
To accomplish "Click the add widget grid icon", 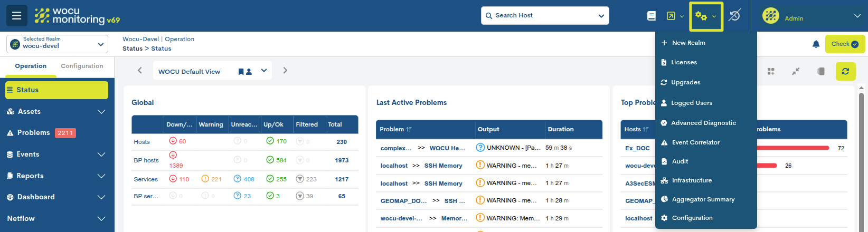I will (x=771, y=71).
